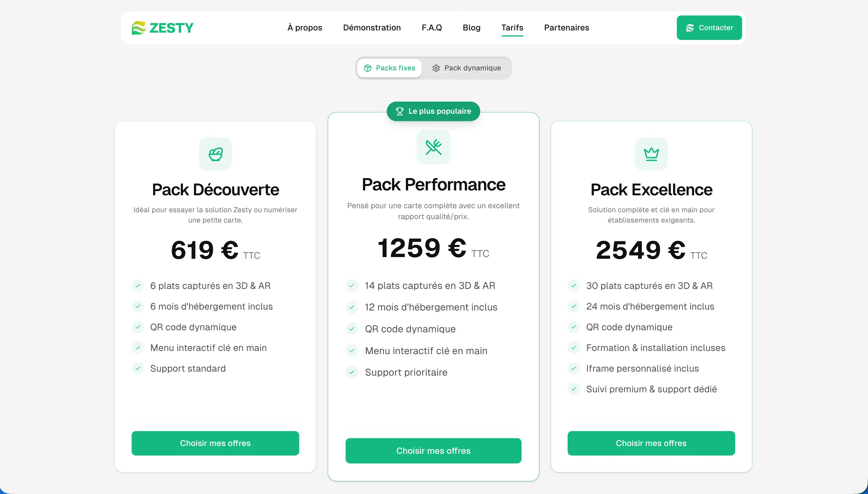Click the checkmark next to Support prioritaire
The image size is (868, 494).
point(352,372)
